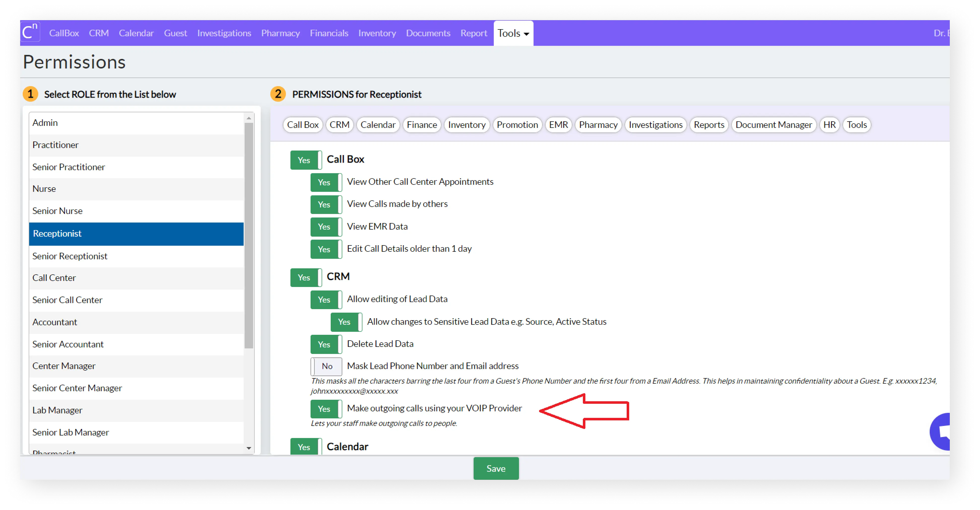This screenshot has width=980, height=510.
Task: Toggle View Other Call Center Appointments
Action: (x=326, y=182)
